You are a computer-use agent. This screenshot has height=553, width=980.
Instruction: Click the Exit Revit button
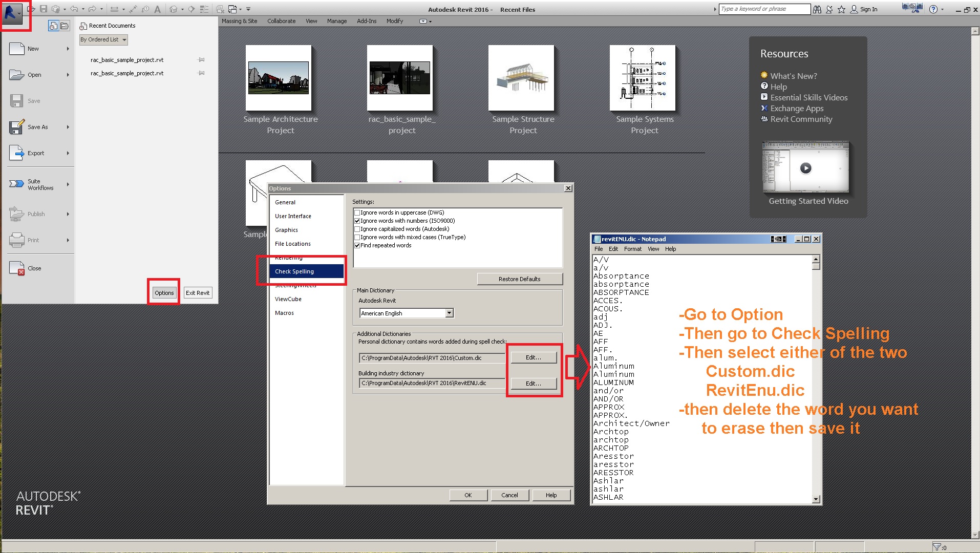tap(198, 293)
